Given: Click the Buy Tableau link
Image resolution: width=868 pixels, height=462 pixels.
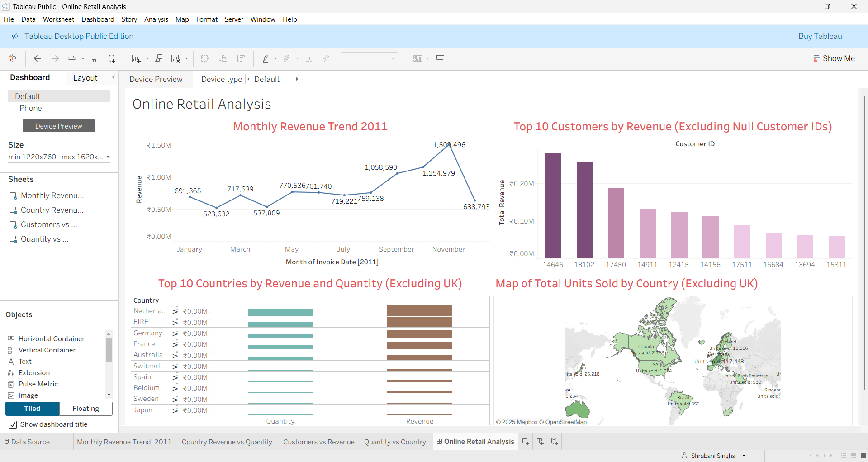Looking at the screenshot, I should (x=820, y=36).
